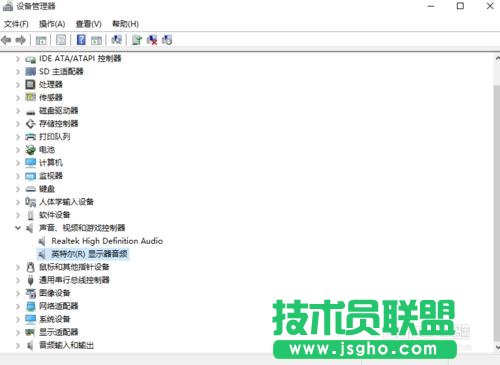Collapse the 声音、视频和游戏控制器 node

(18, 228)
